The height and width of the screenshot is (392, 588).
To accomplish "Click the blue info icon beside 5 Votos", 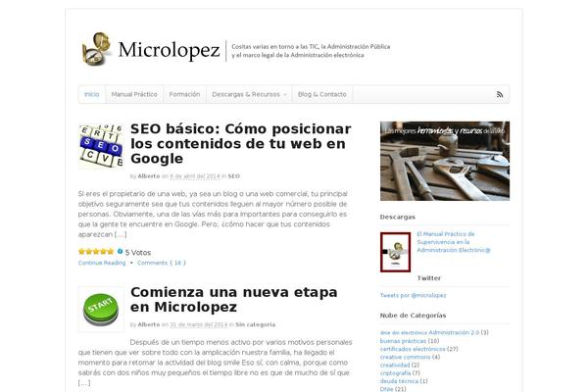I will click(x=120, y=251).
